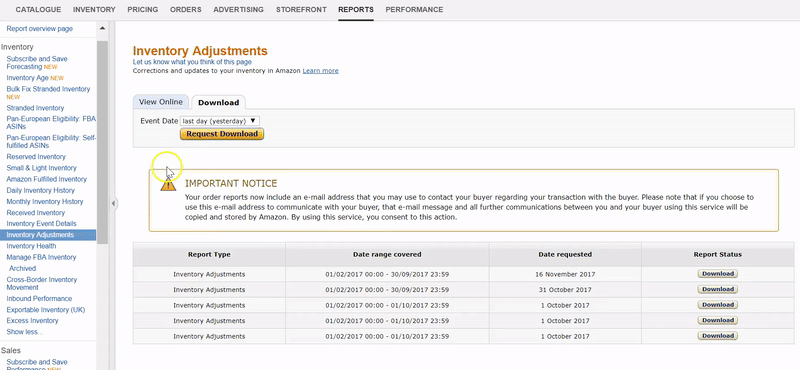The width and height of the screenshot is (800, 370).
Task: Click the Date range covered header
Action: [x=387, y=254]
